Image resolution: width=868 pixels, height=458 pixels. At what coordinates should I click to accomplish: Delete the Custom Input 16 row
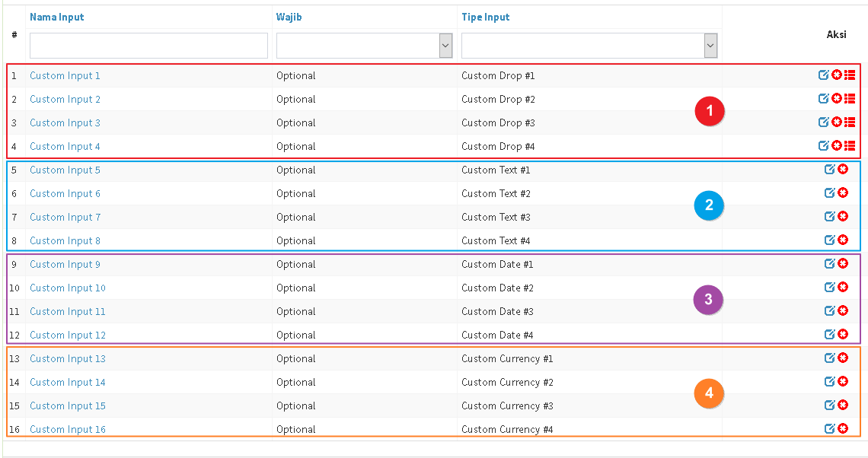[843, 429]
